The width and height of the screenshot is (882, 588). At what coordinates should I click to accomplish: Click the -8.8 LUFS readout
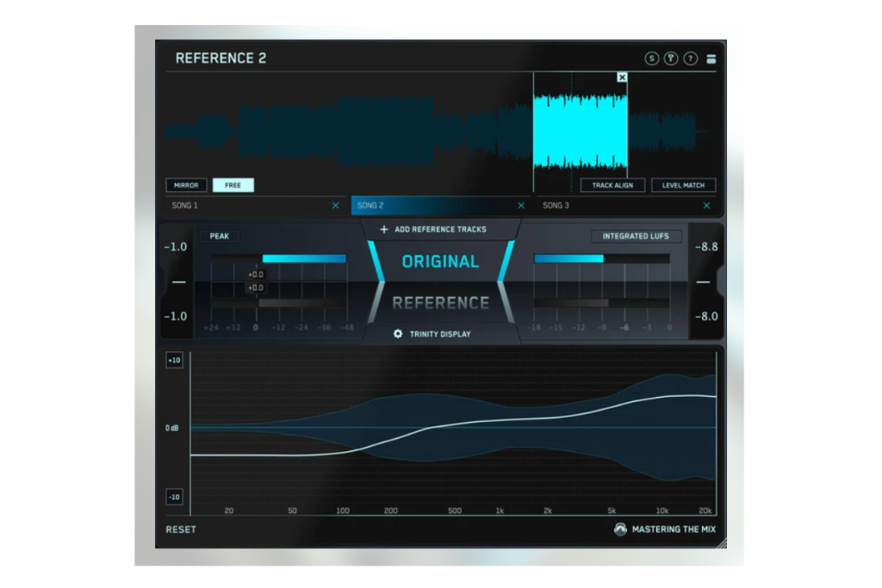(706, 247)
